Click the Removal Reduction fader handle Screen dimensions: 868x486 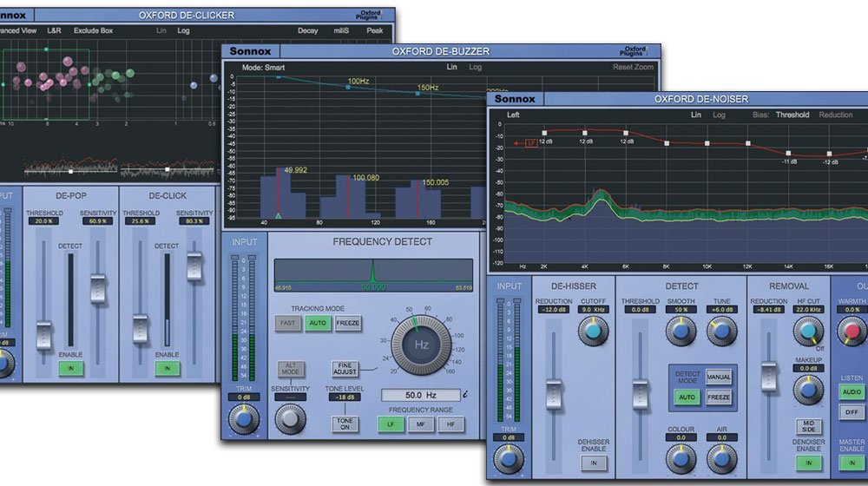pos(768,377)
